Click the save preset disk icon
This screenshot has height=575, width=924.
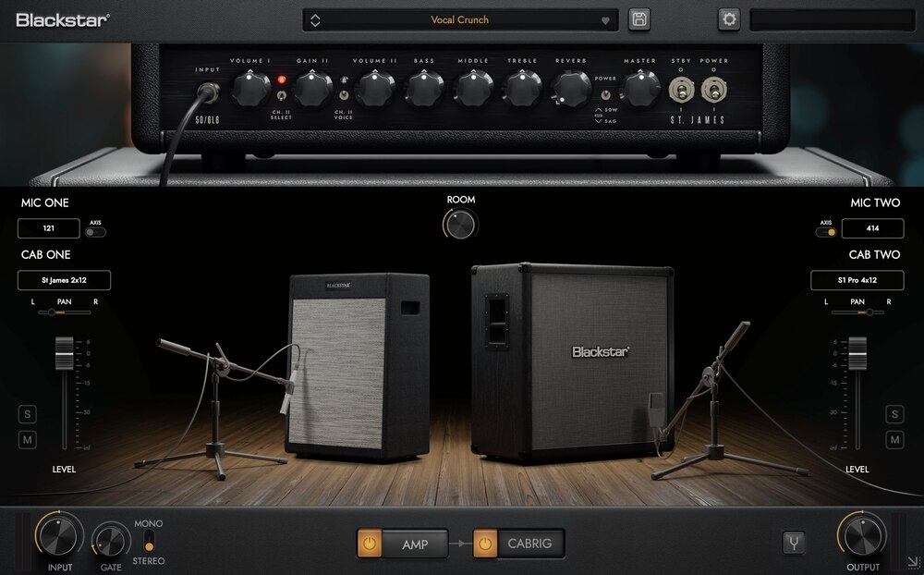tap(638, 18)
